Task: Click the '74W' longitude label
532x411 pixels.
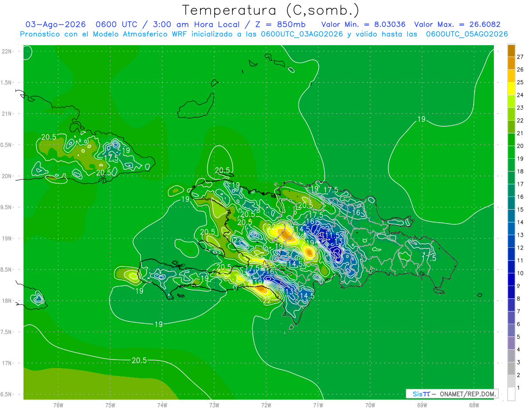Action: pos(162,405)
